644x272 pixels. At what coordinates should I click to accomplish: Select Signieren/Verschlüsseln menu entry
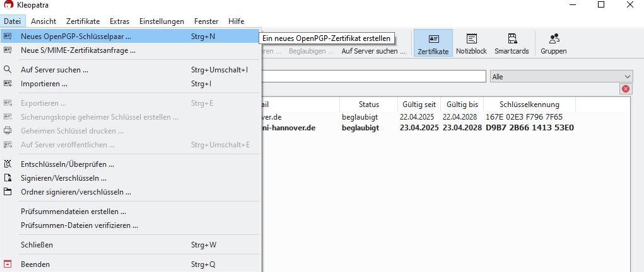(130, 178)
